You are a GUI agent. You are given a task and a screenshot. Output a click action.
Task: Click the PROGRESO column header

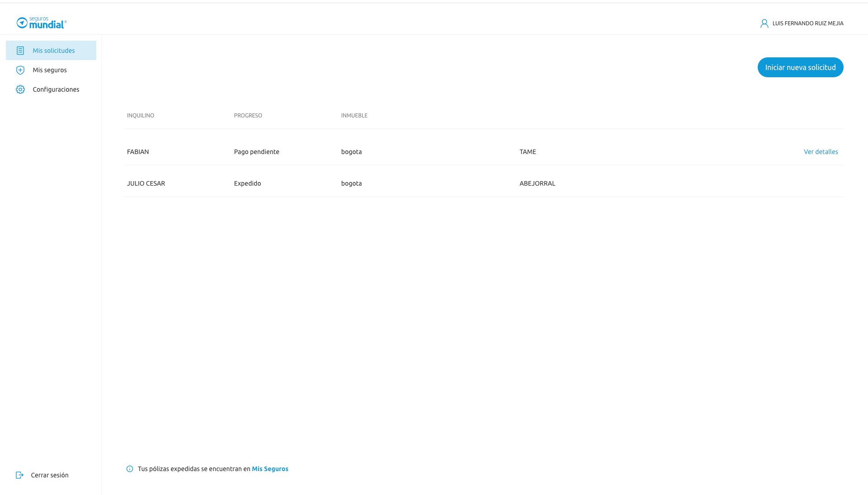pyautogui.click(x=248, y=116)
